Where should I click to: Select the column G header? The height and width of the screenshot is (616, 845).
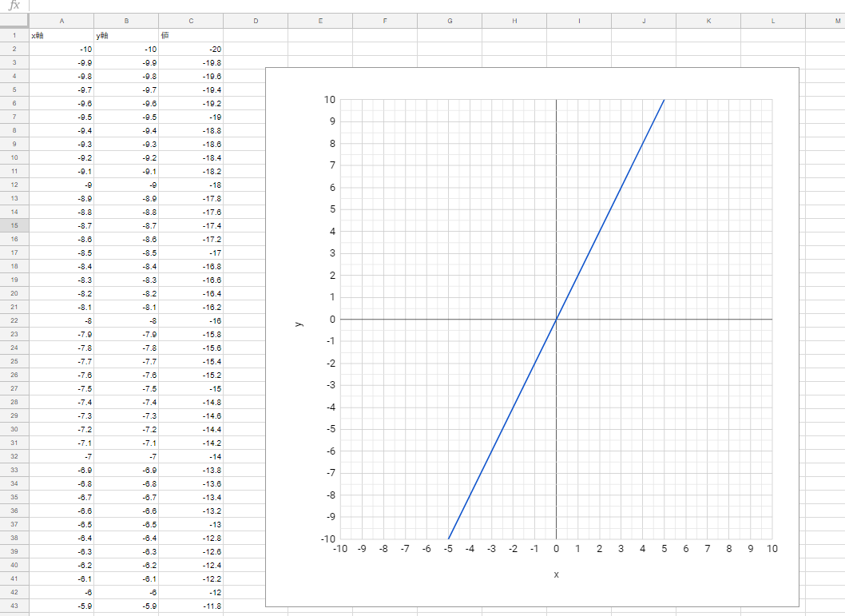point(450,21)
